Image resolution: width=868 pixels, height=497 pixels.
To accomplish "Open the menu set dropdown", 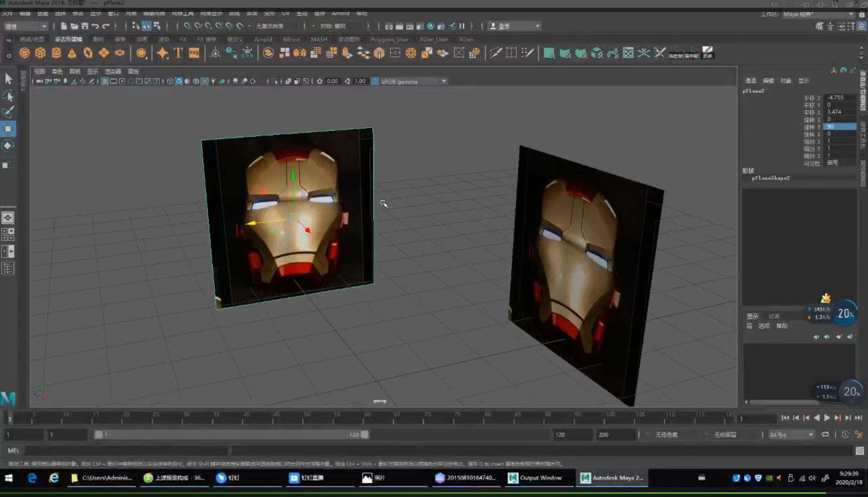I will pyautogui.click(x=25, y=26).
